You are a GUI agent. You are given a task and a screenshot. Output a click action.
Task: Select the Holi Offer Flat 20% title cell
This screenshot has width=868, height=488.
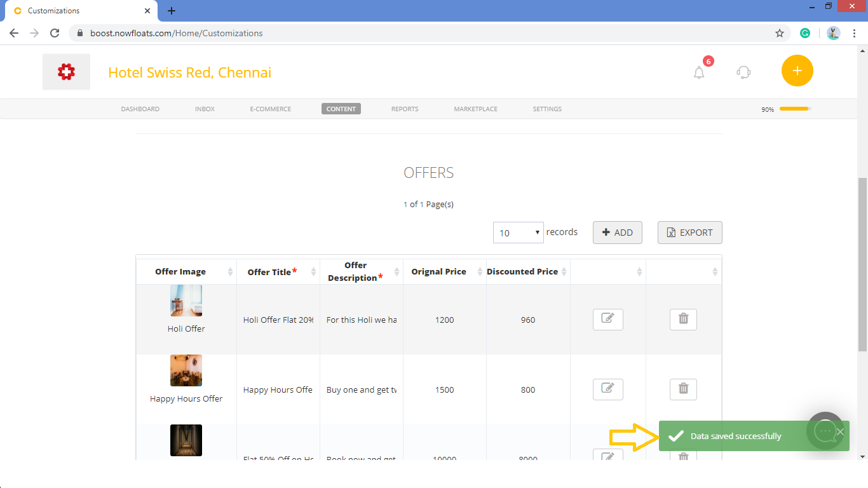point(278,320)
